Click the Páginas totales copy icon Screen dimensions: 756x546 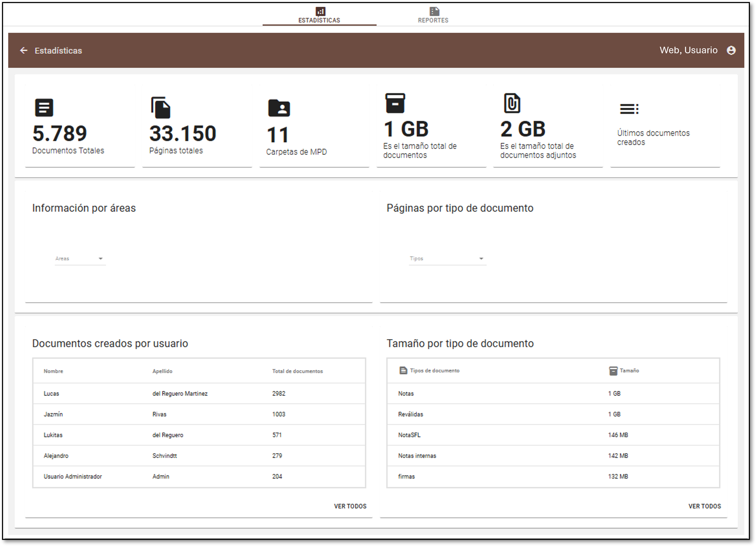(x=161, y=107)
